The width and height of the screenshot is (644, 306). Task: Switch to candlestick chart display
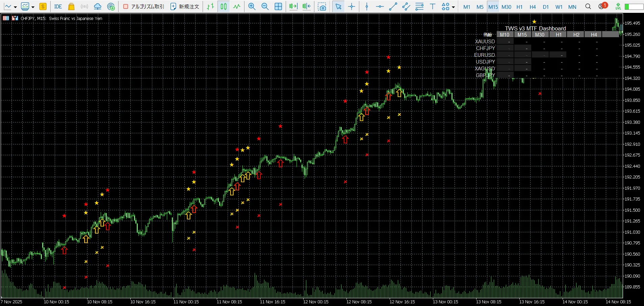224,6
